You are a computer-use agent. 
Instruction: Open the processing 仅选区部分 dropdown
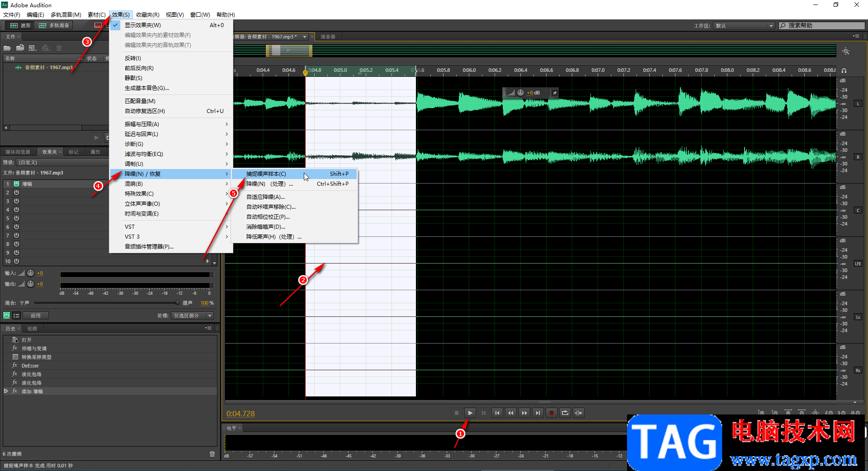coord(192,316)
